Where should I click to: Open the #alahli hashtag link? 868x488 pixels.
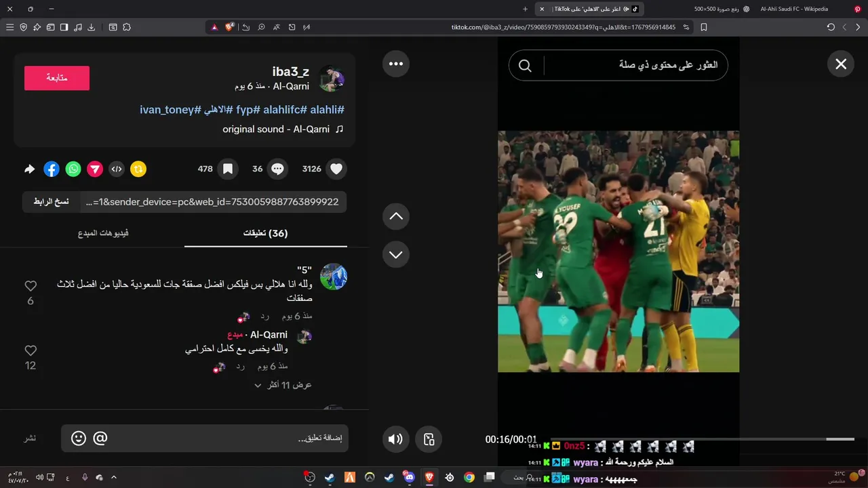[x=327, y=110]
